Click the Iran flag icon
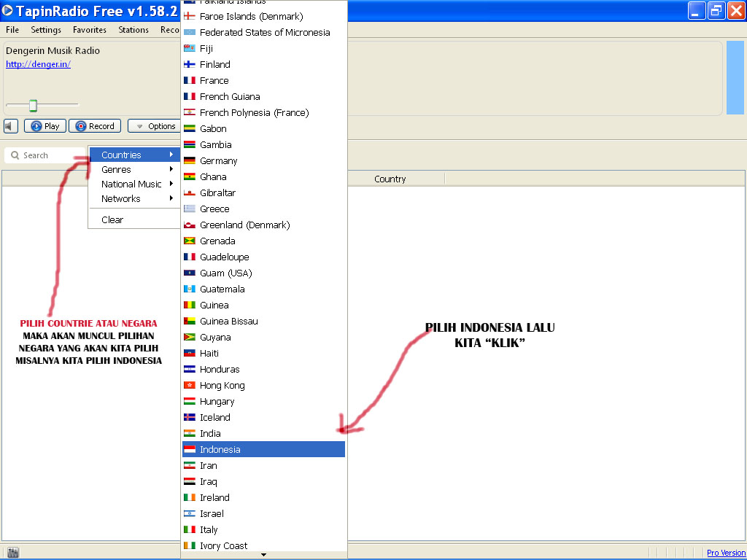747x560 pixels. [190, 465]
